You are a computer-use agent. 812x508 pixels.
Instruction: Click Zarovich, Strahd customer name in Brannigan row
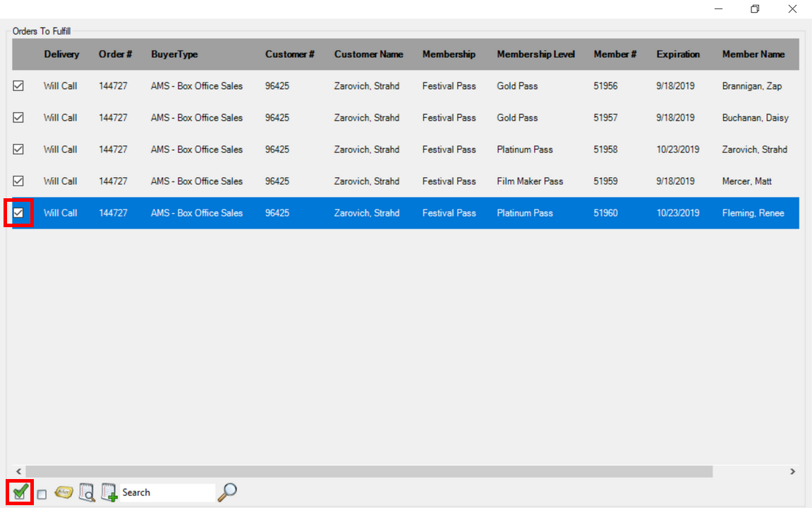(x=367, y=86)
